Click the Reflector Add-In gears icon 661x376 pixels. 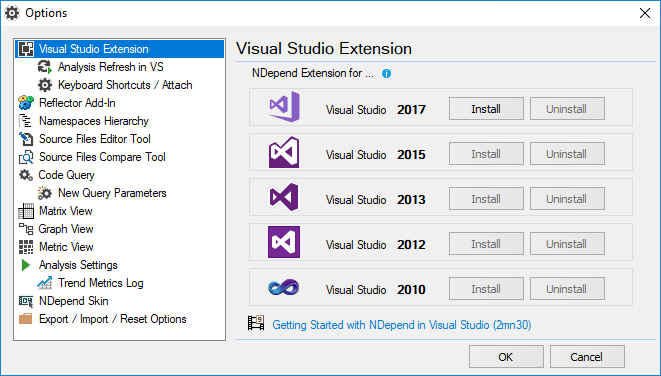pyautogui.click(x=26, y=103)
